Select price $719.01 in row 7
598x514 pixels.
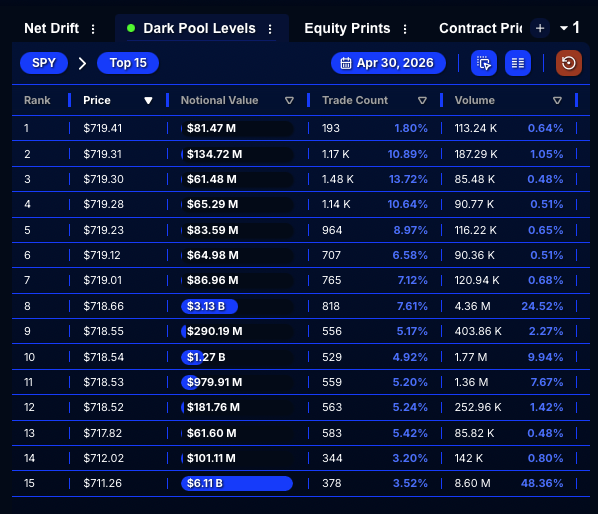click(x=103, y=280)
